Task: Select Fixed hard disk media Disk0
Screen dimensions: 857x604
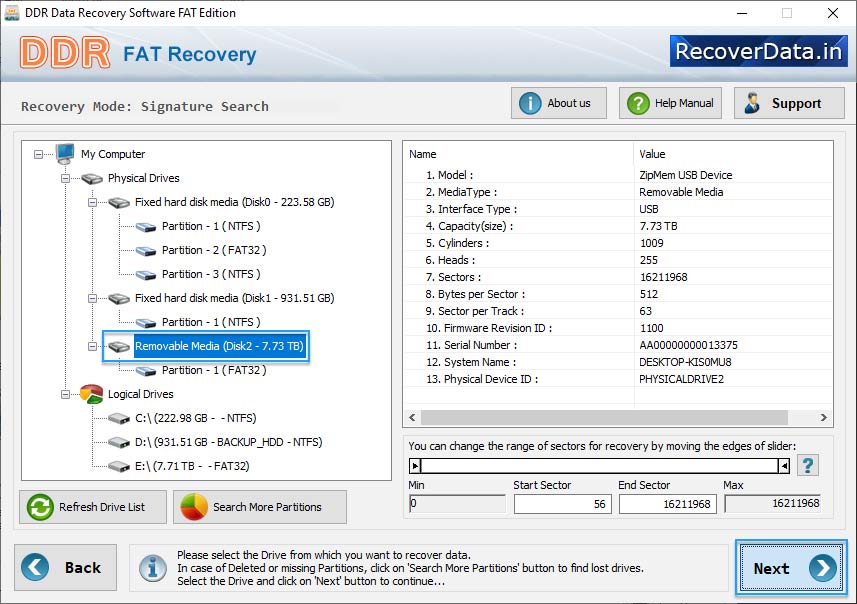Action: coord(234,202)
